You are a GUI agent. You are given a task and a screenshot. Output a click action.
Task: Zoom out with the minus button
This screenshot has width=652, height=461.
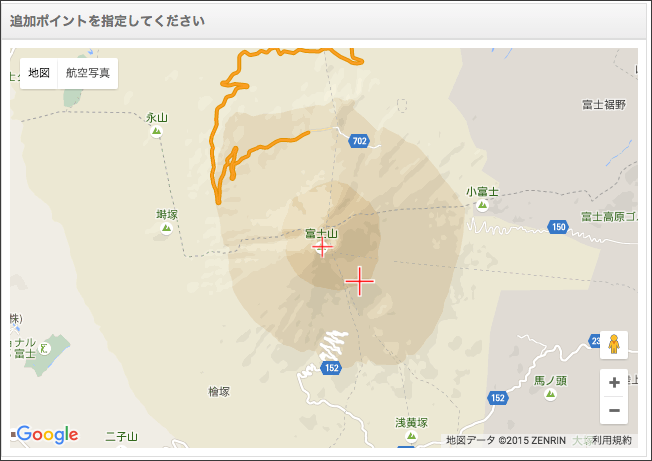(x=614, y=410)
